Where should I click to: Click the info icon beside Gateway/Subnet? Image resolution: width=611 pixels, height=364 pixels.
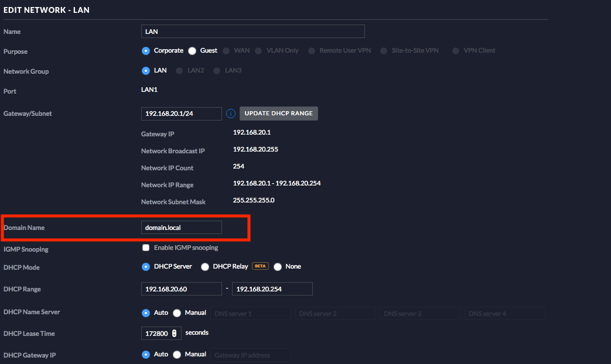click(231, 114)
